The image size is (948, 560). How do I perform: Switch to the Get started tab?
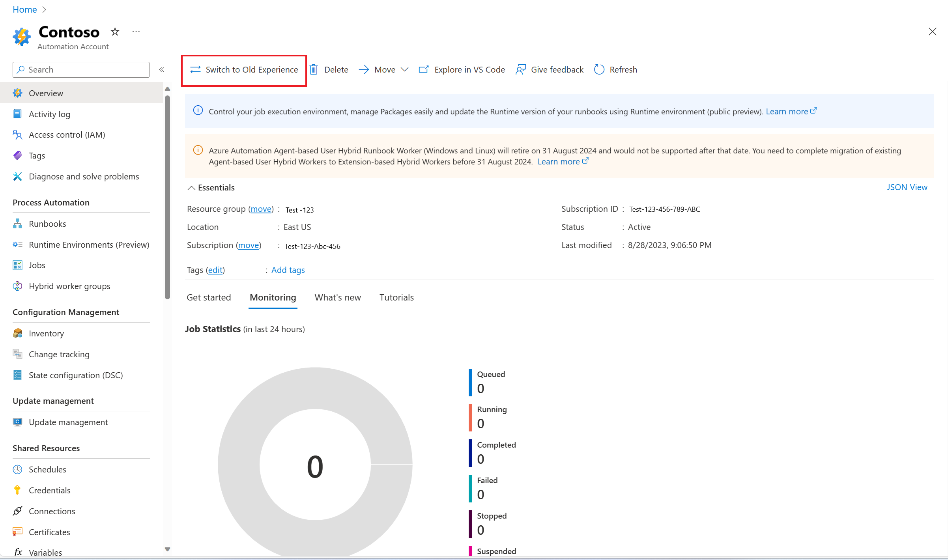(x=209, y=297)
